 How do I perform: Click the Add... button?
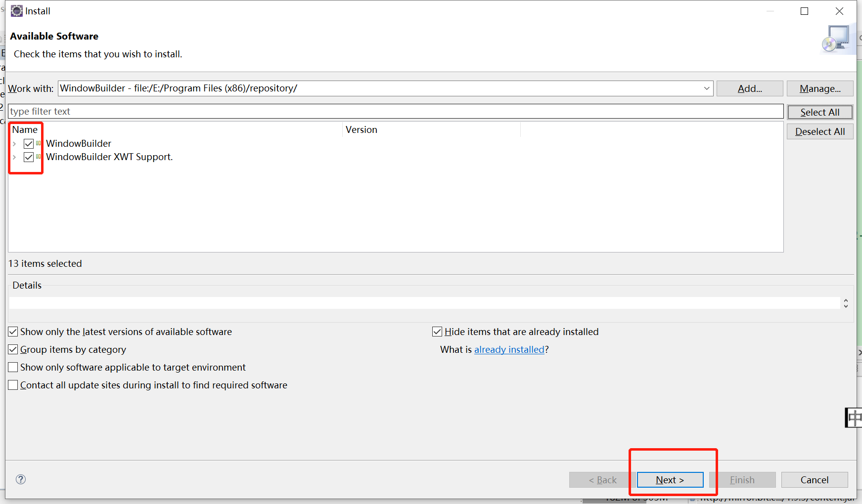(750, 88)
